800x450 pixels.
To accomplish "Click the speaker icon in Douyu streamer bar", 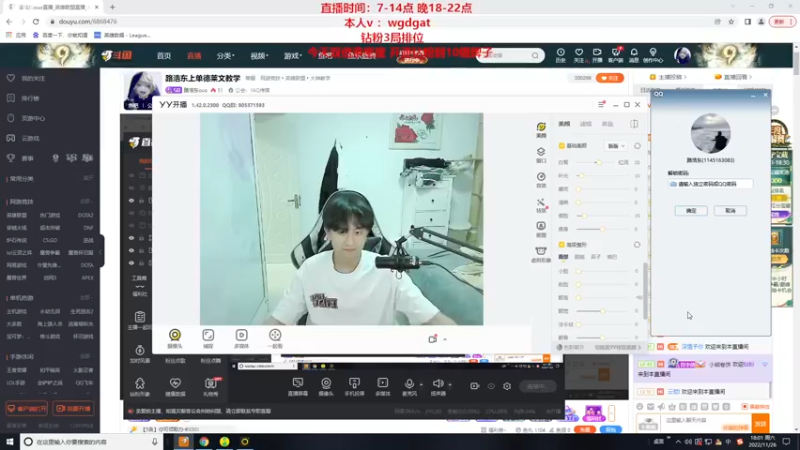I will pyautogui.click(x=437, y=383).
